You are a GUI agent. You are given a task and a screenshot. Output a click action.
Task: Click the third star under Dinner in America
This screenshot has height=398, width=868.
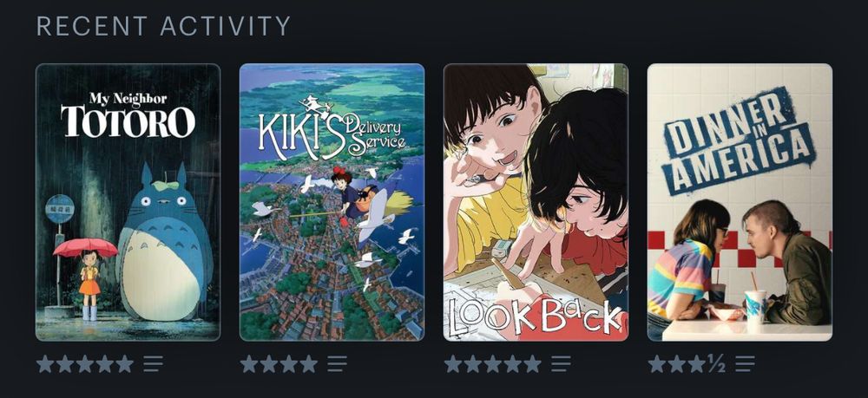696,363
